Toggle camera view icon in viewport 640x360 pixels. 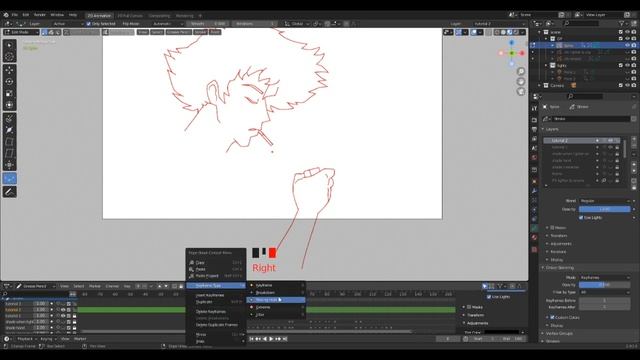tap(521, 92)
